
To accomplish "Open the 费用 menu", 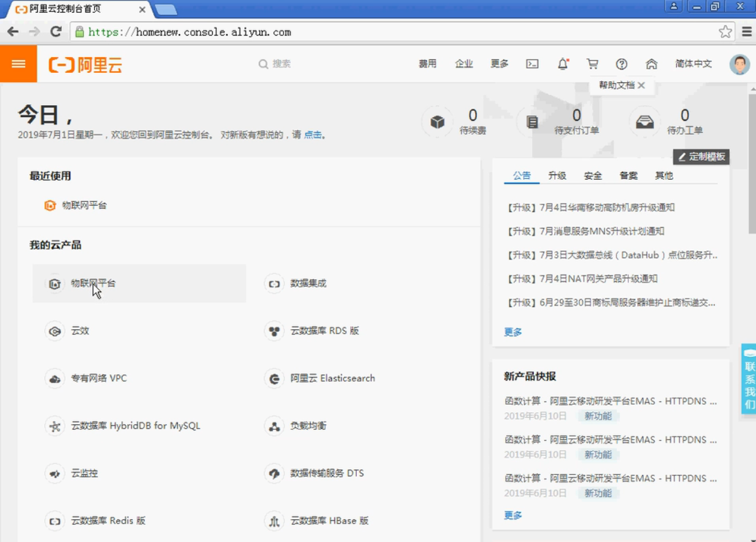I will click(427, 64).
